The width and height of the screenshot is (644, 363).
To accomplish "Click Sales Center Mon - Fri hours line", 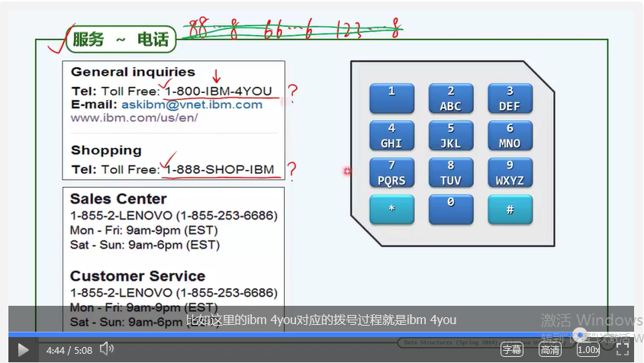I will point(143,230).
